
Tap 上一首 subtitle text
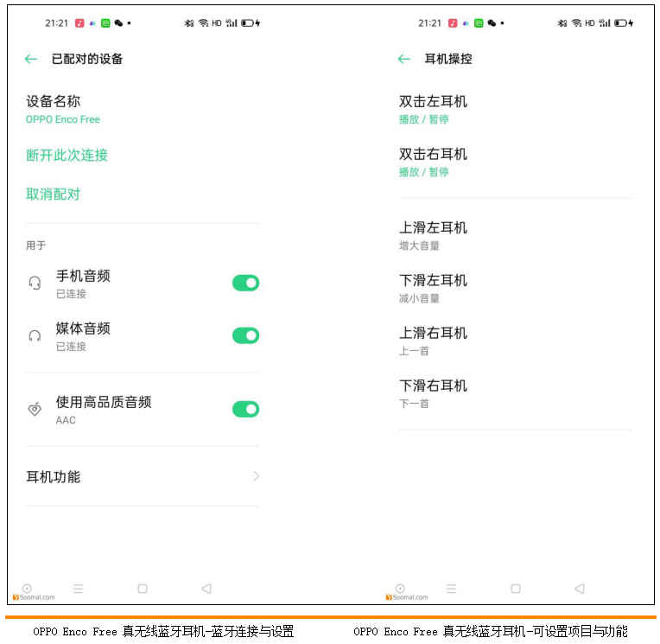pyautogui.click(x=414, y=351)
